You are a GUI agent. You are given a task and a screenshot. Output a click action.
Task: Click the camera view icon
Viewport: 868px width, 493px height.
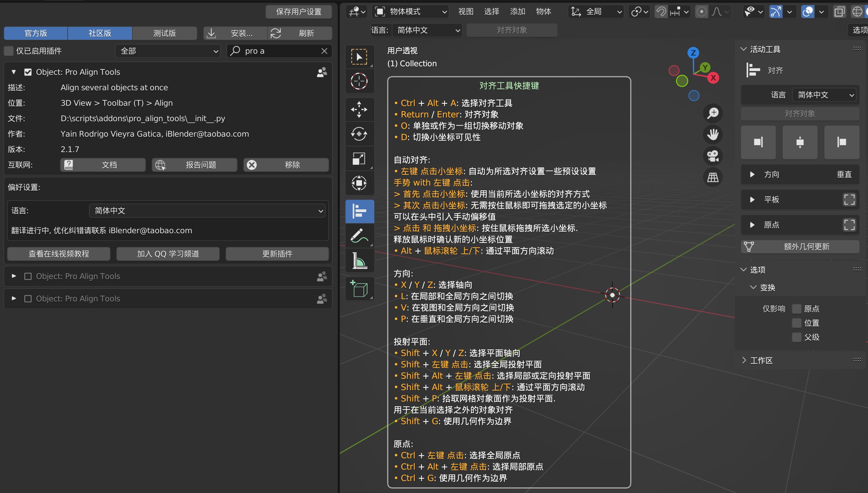713,156
